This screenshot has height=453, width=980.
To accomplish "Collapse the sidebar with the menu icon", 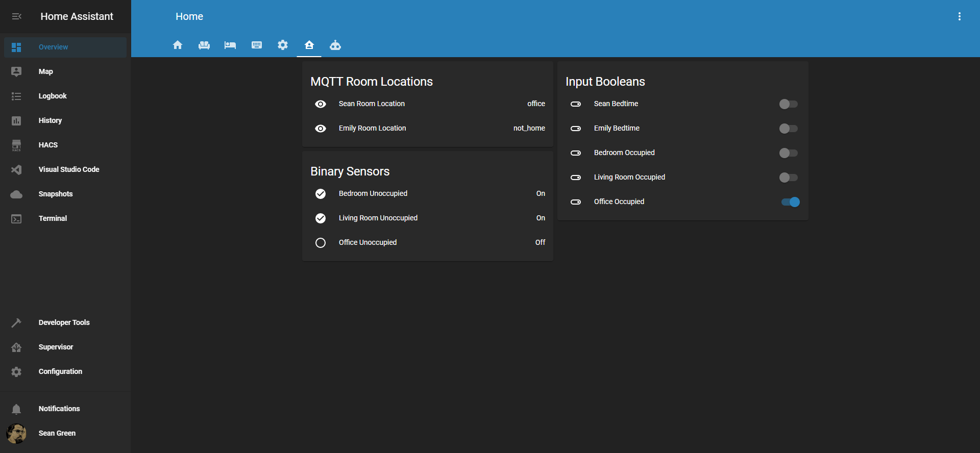I will coord(16,16).
